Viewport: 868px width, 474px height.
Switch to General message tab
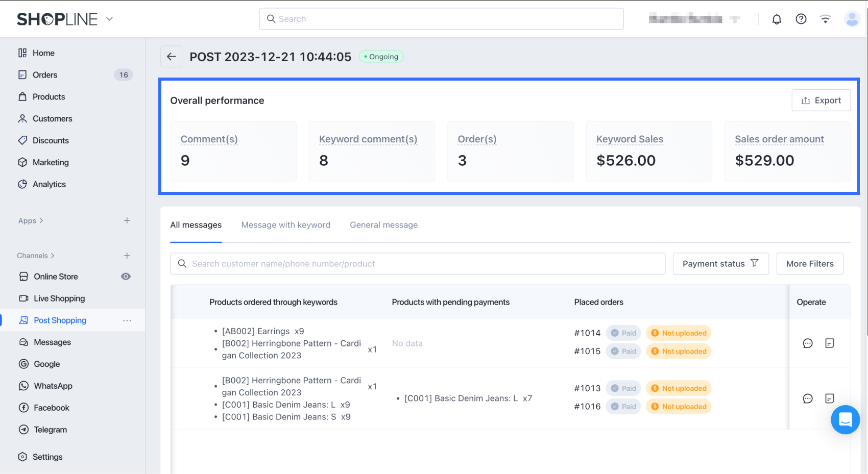point(383,225)
